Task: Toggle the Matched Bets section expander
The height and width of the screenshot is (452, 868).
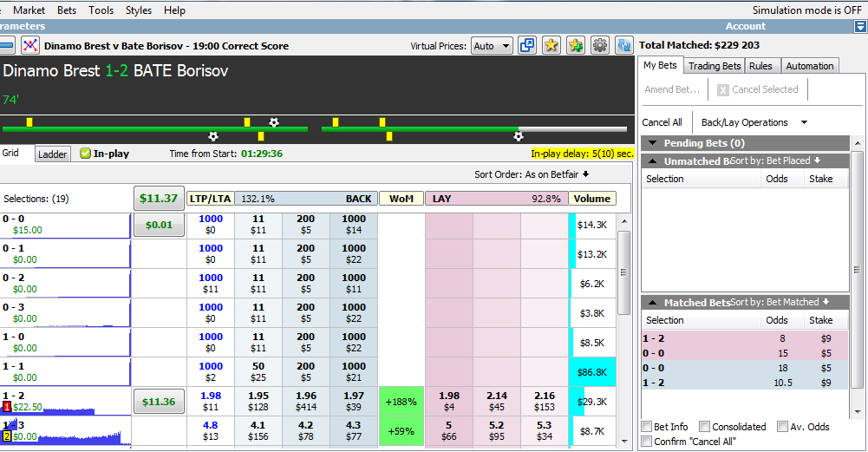Action: click(x=653, y=303)
